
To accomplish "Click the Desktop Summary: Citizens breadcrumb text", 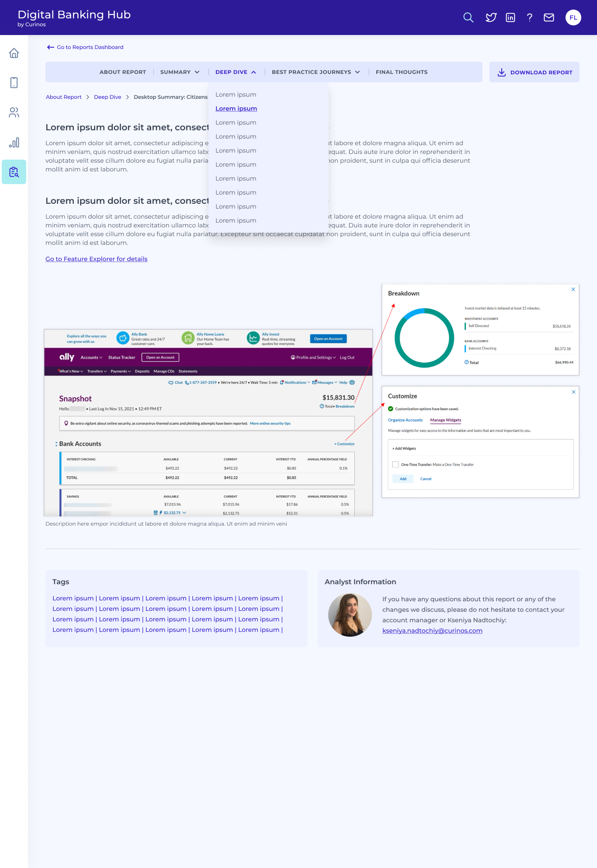I will [170, 97].
